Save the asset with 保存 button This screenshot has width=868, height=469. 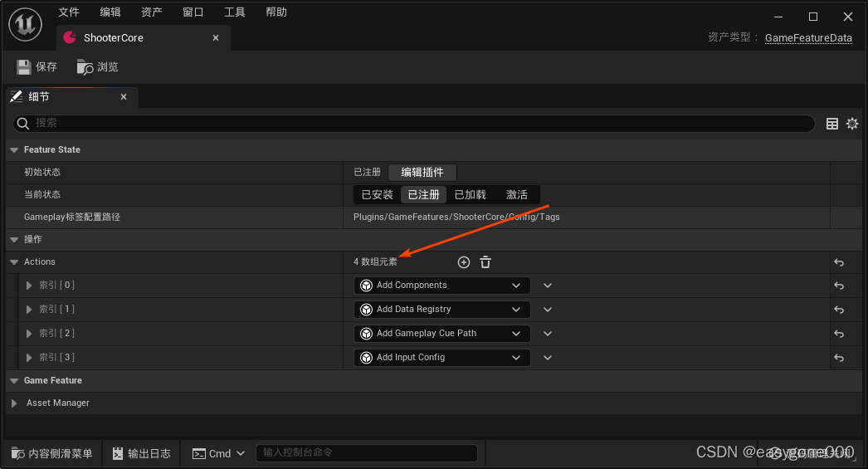[x=37, y=67]
